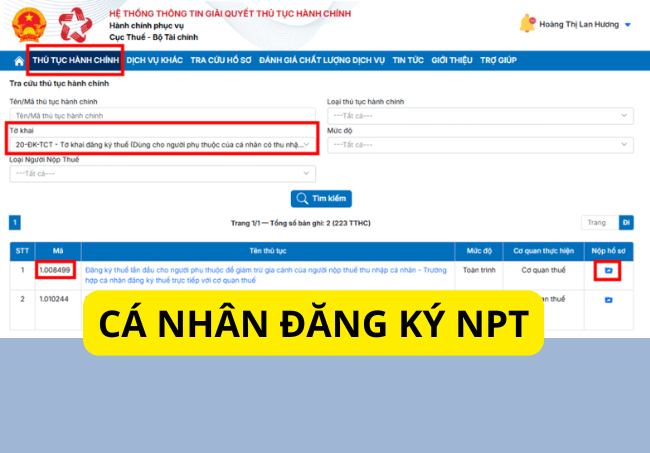Viewport: 650px width, 453px height.
Task: Open the notification bell
Action: pos(527,24)
